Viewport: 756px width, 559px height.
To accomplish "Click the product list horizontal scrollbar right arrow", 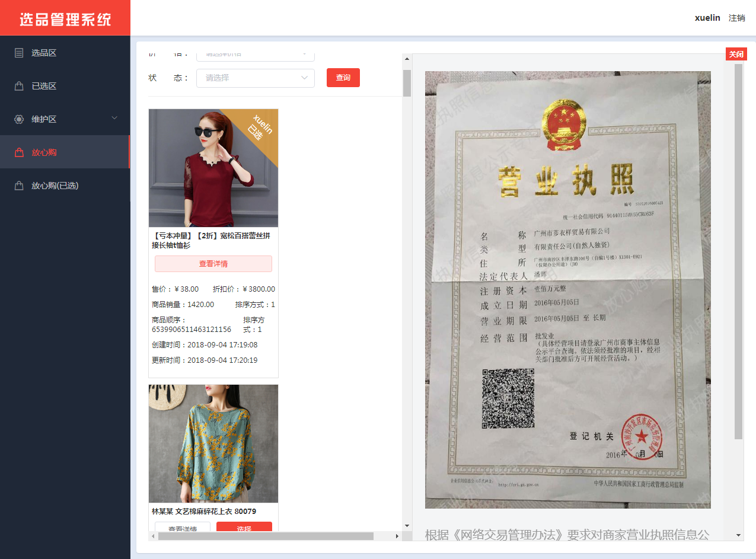I will pos(397,536).
